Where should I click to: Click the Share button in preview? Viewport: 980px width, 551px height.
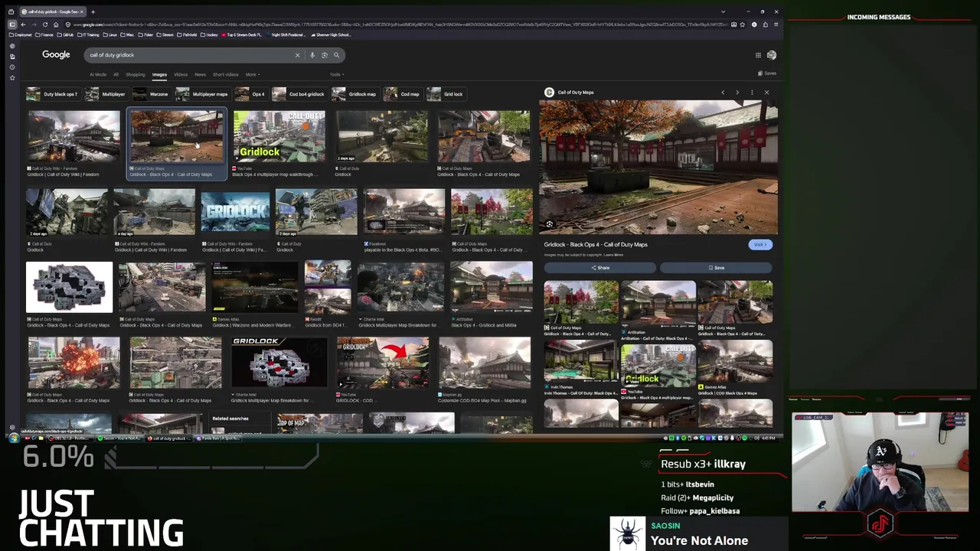pos(600,268)
